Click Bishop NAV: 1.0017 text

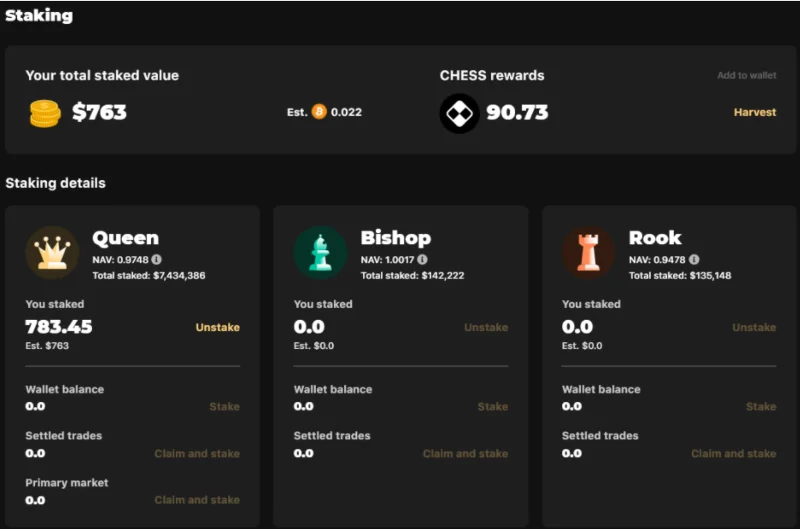[x=387, y=260]
